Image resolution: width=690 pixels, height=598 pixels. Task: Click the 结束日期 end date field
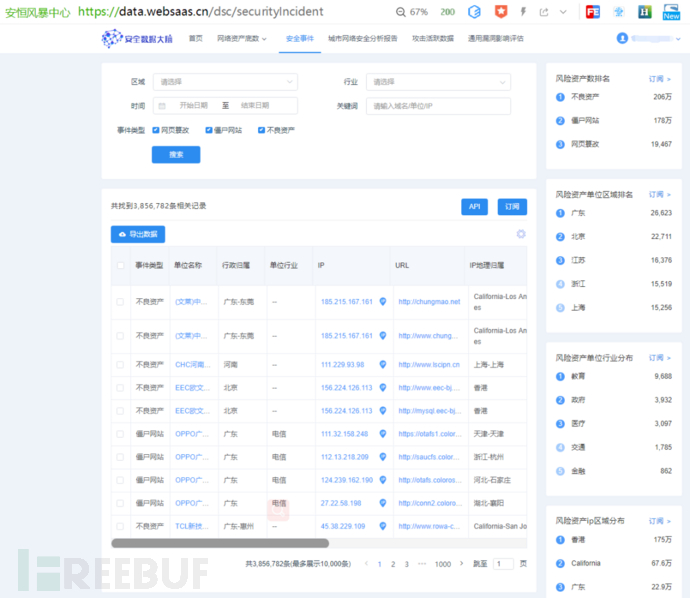coord(255,106)
